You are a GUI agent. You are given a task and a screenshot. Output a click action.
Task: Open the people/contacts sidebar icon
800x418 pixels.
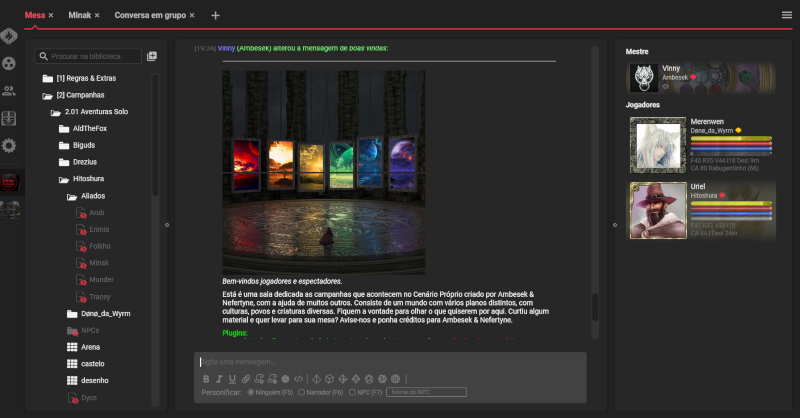click(x=9, y=91)
